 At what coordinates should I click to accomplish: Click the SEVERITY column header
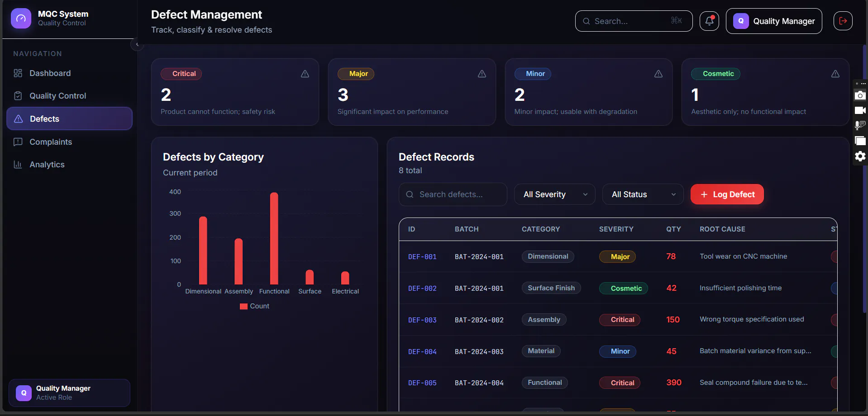616,229
